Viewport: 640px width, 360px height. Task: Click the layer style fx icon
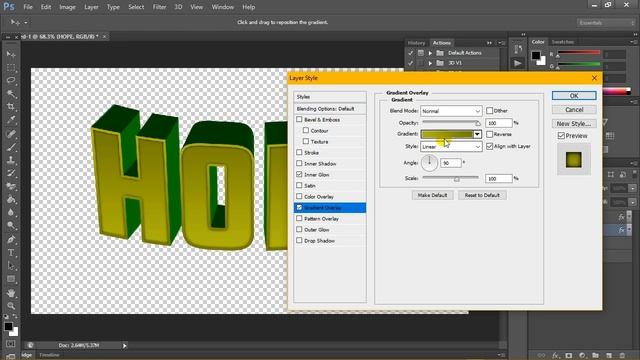[x=555, y=356]
